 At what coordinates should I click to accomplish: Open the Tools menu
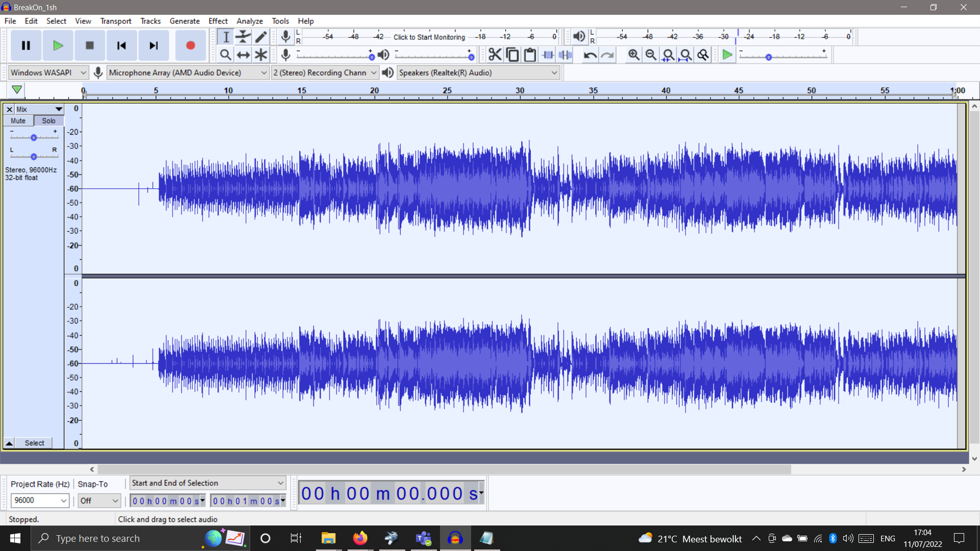(280, 21)
